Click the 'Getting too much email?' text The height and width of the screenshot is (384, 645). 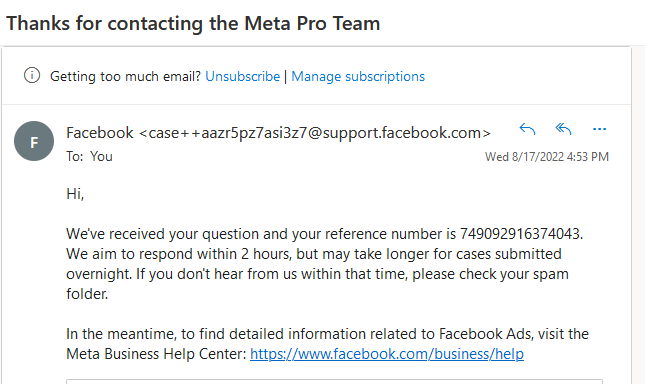(x=125, y=76)
